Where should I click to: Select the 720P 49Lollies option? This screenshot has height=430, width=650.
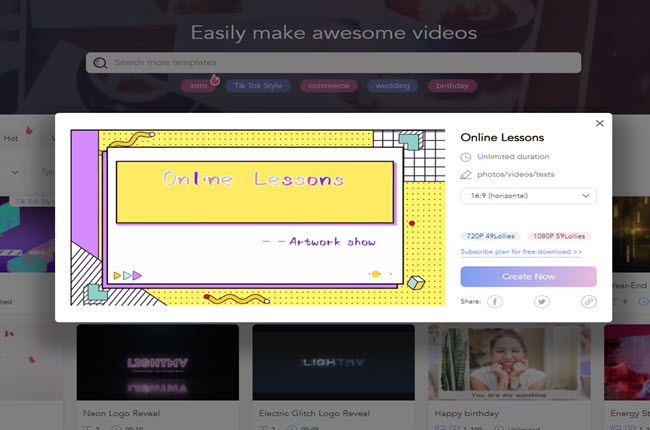pyautogui.click(x=490, y=236)
